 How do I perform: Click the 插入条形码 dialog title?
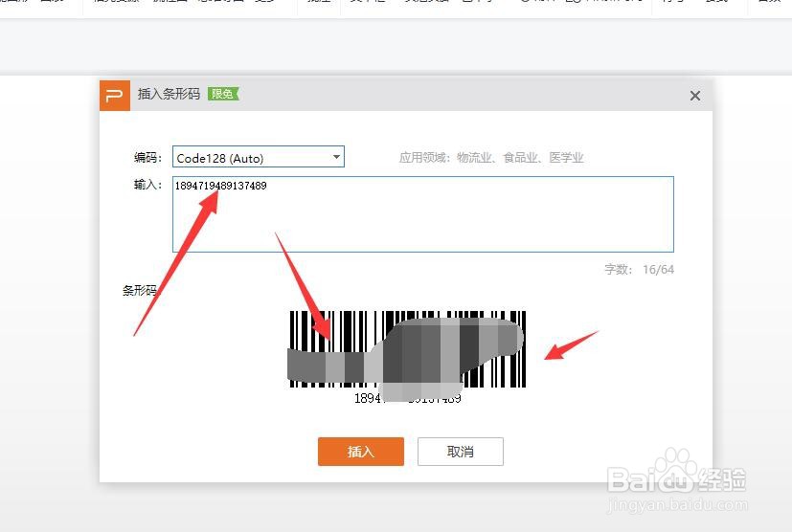click(169, 94)
